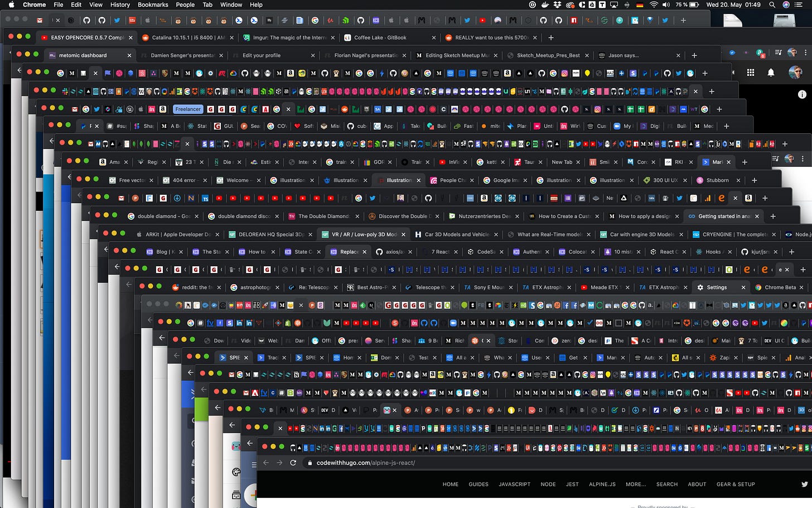812x508 pixels.
Task: Open the People menu
Action: (x=185, y=4)
